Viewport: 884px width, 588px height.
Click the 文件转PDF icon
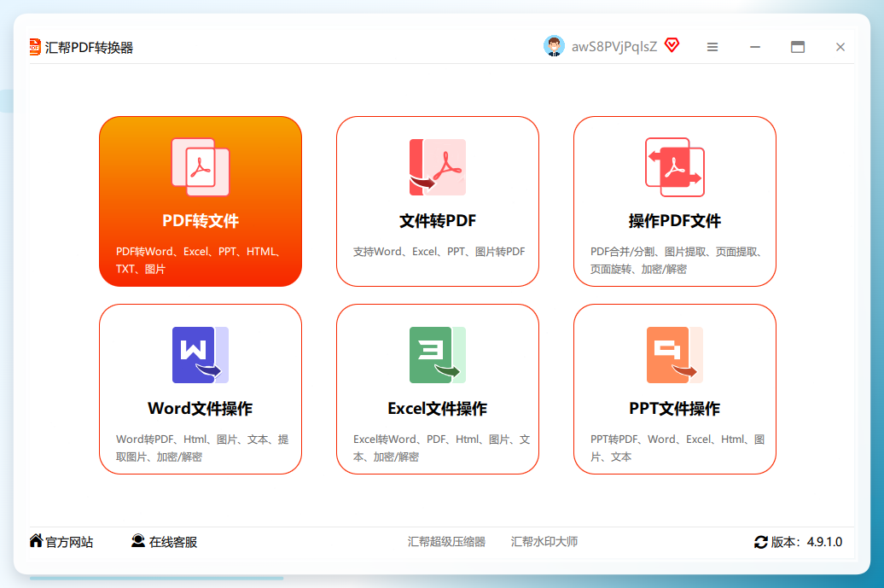click(438, 167)
